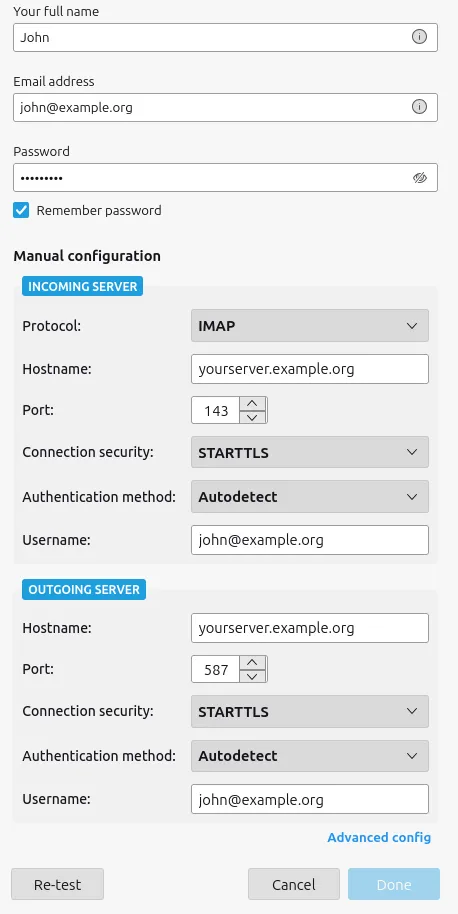
Task: Click the info icon in full name field
Action: click(419, 37)
